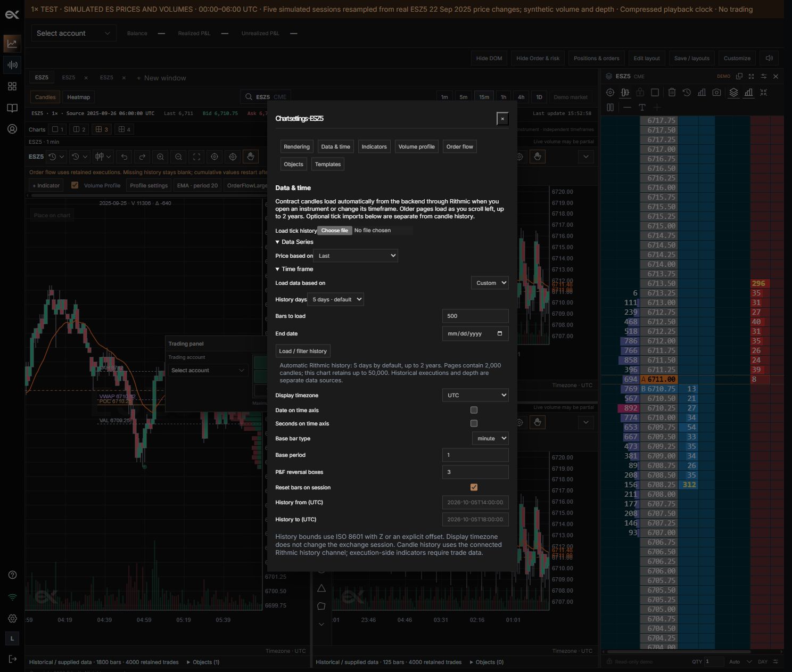The height and width of the screenshot is (672, 792).
Task: Open the Price based on dropdown
Action: (356, 256)
